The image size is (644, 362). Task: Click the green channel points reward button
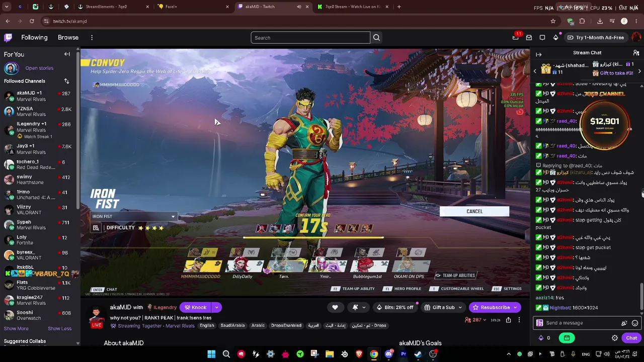(x=567, y=338)
